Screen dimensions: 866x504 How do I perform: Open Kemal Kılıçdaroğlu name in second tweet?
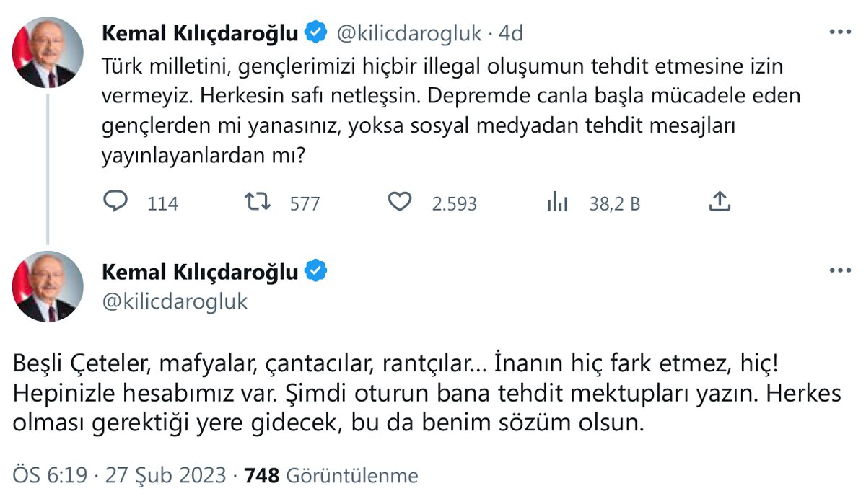tap(201, 272)
